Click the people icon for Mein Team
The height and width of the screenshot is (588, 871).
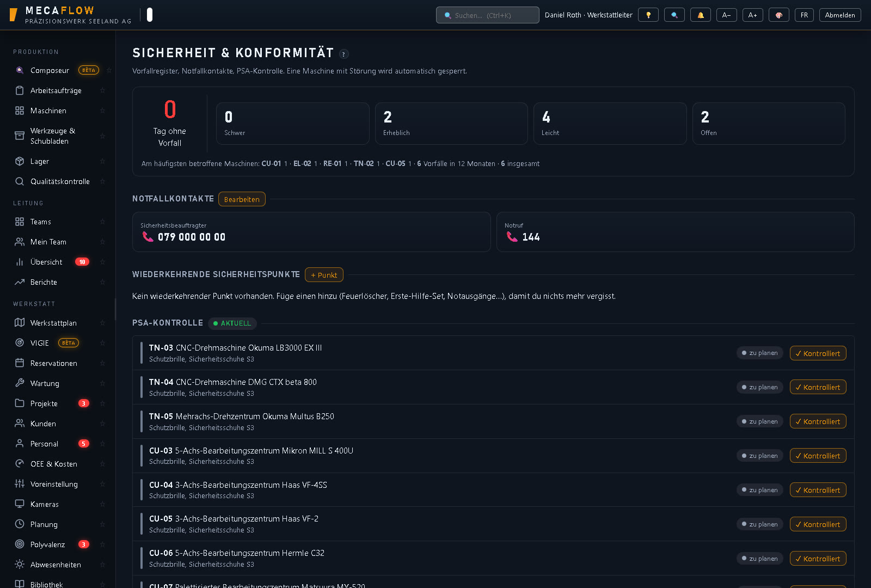20,242
